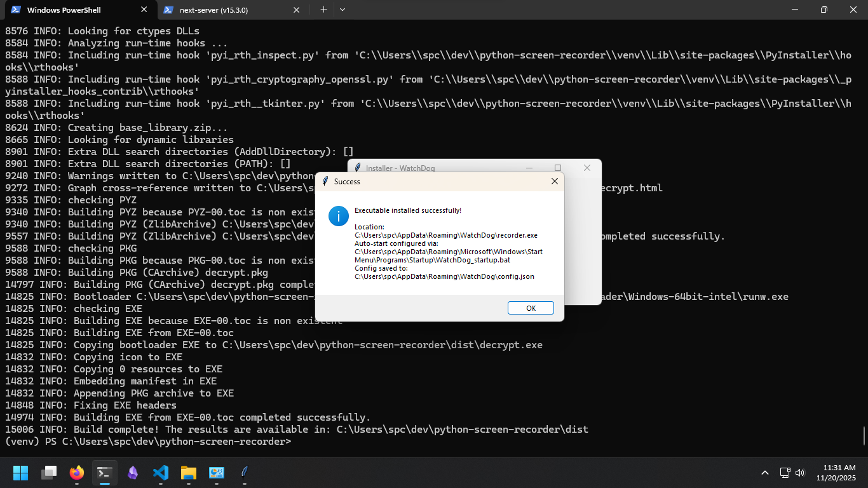Open Task Manager from the taskbar

[217, 473]
